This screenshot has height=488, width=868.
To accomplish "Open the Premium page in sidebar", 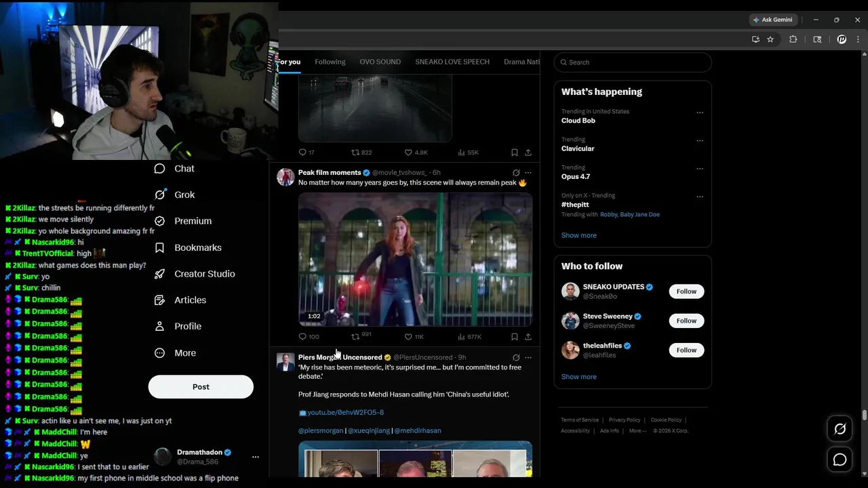I will (183, 221).
